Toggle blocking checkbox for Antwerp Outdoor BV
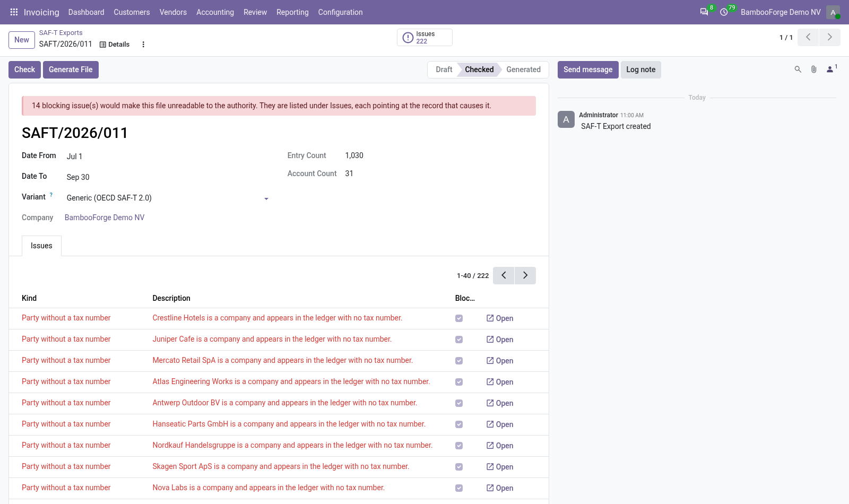849x504 pixels. click(459, 403)
